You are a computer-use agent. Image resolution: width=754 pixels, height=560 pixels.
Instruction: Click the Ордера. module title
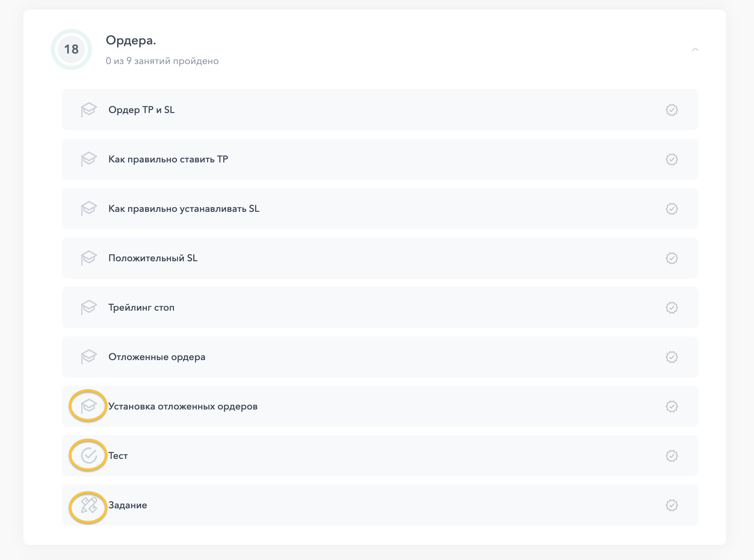[131, 41]
